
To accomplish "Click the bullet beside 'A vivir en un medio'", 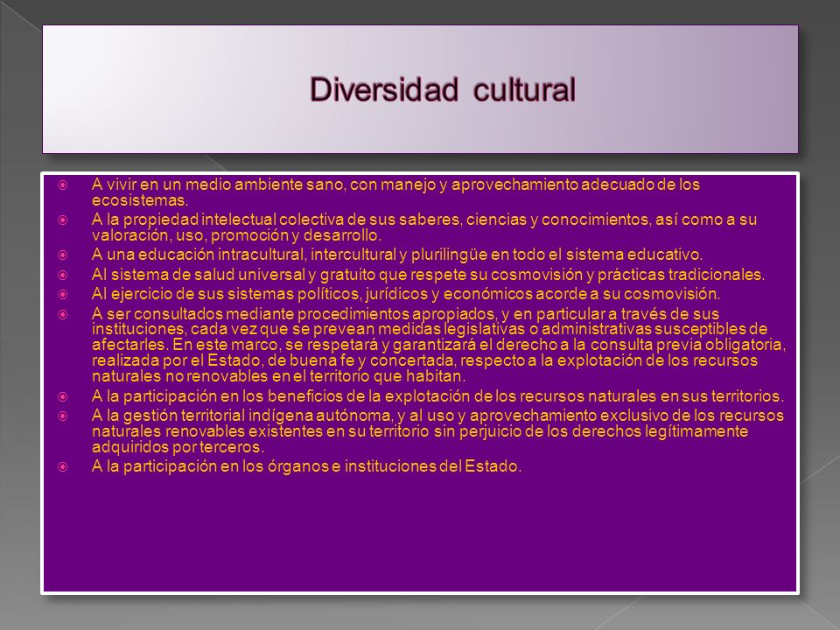I will (63, 185).
